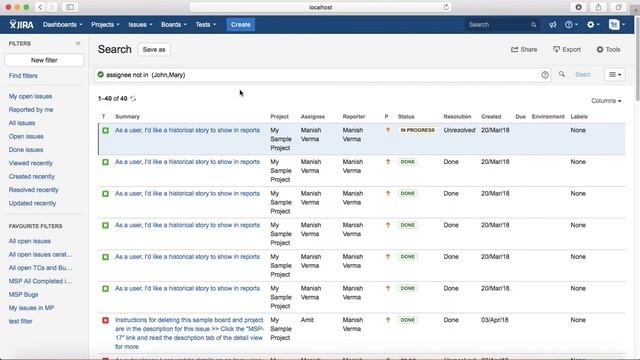The width and height of the screenshot is (640, 360).
Task: Open the Tests menu
Action: [x=205, y=24]
